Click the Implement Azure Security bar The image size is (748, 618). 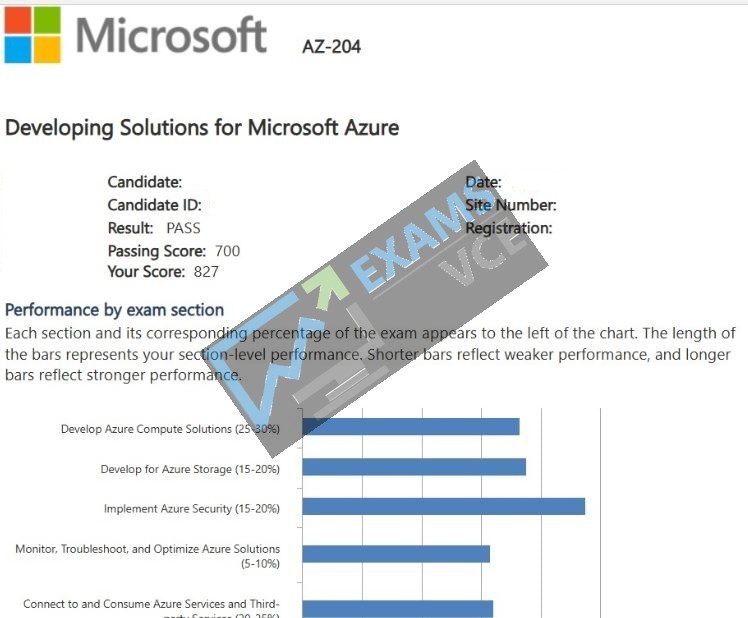[444, 506]
